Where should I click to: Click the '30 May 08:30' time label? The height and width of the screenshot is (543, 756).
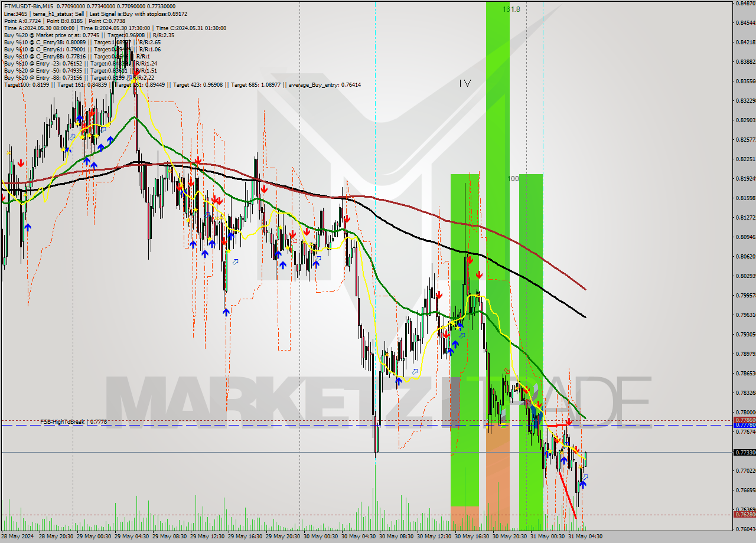(397, 537)
